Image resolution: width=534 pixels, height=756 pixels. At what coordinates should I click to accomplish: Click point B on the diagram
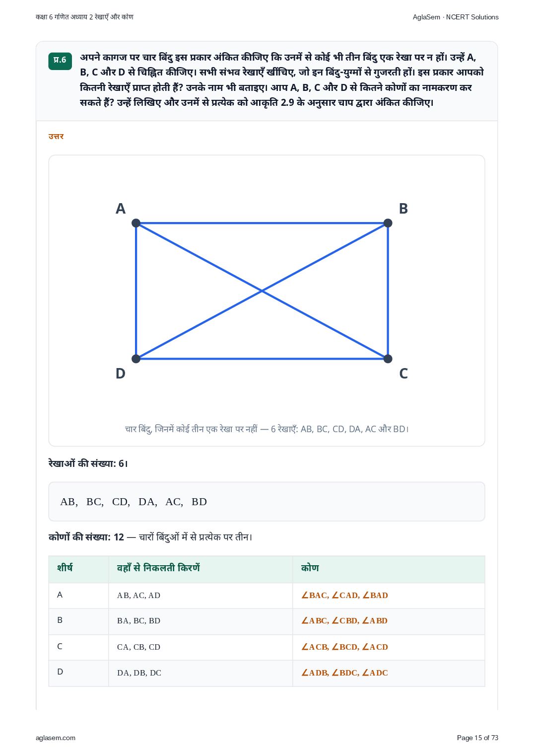[388, 223]
